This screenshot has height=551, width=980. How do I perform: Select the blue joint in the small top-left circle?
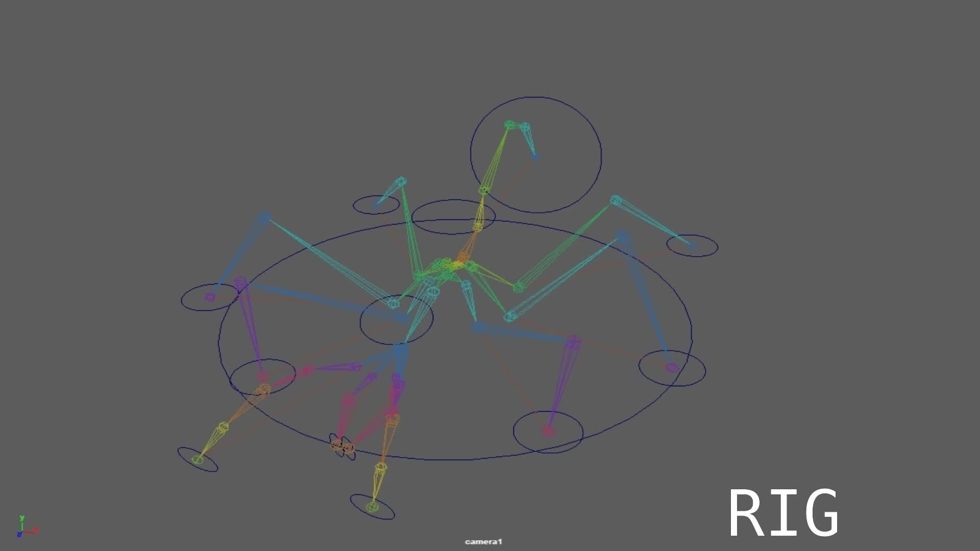tap(376, 205)
